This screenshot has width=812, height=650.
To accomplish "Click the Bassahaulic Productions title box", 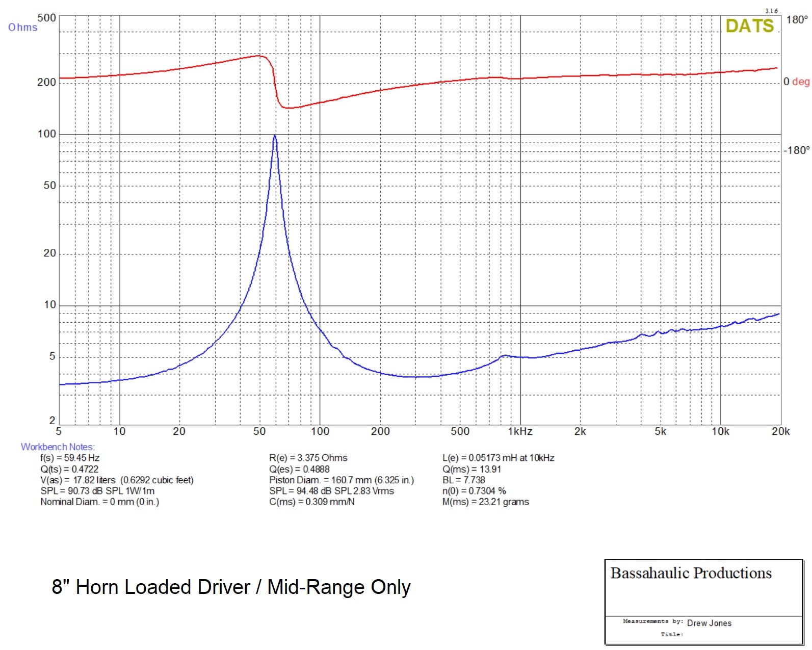I will click(691, 574).
